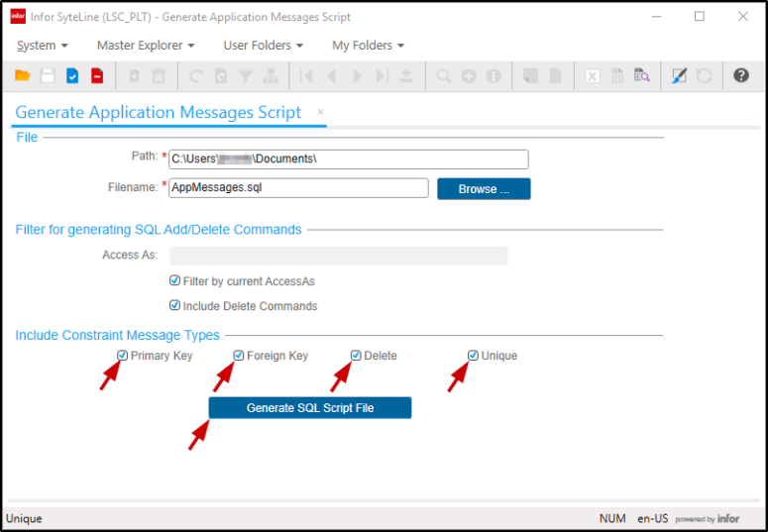
Task: Close the Generate Application Messages Script tab
Action: coord(320,112)
